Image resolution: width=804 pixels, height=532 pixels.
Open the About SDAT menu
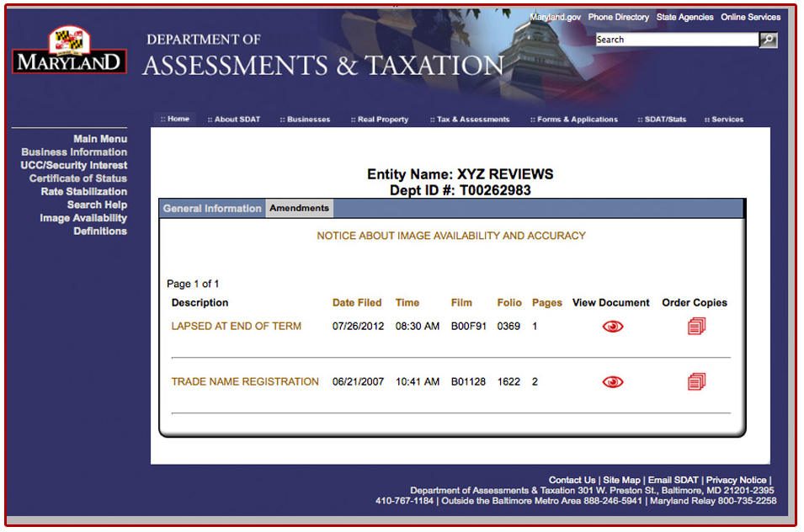[x=234, y=120]
